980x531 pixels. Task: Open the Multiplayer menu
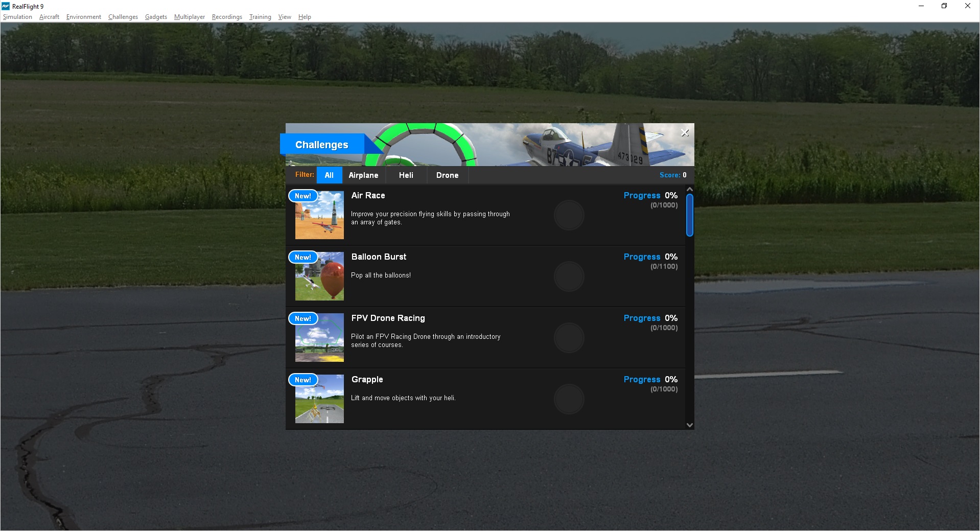pyautogui.click(x=190, y=16)
